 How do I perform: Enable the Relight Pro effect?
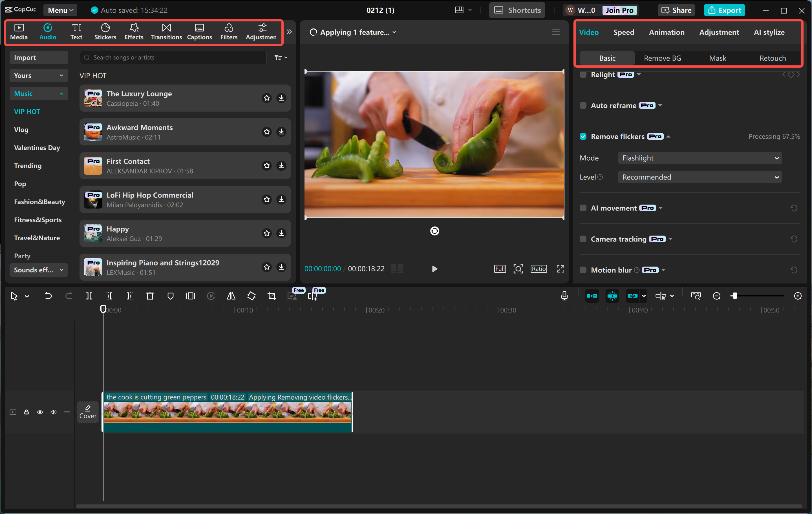tap(583, 74)
